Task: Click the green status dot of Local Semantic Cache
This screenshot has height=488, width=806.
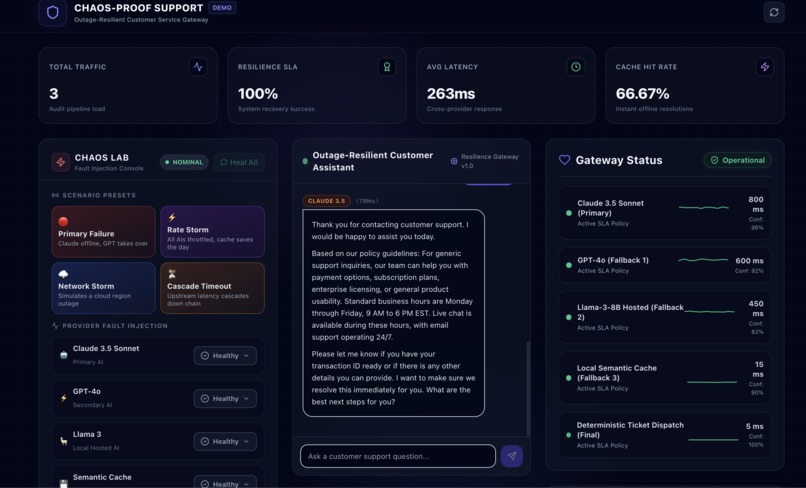Action: click(x=569, y=378)
